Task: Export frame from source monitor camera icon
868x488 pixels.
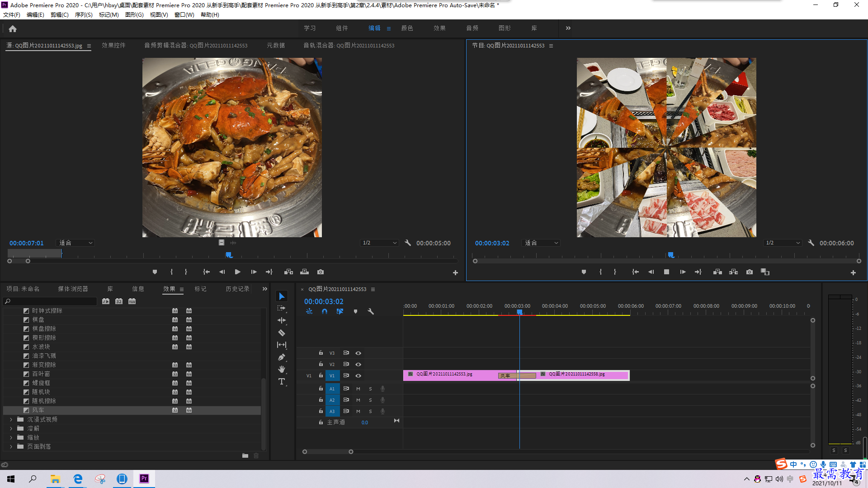Action: (321, 272)
